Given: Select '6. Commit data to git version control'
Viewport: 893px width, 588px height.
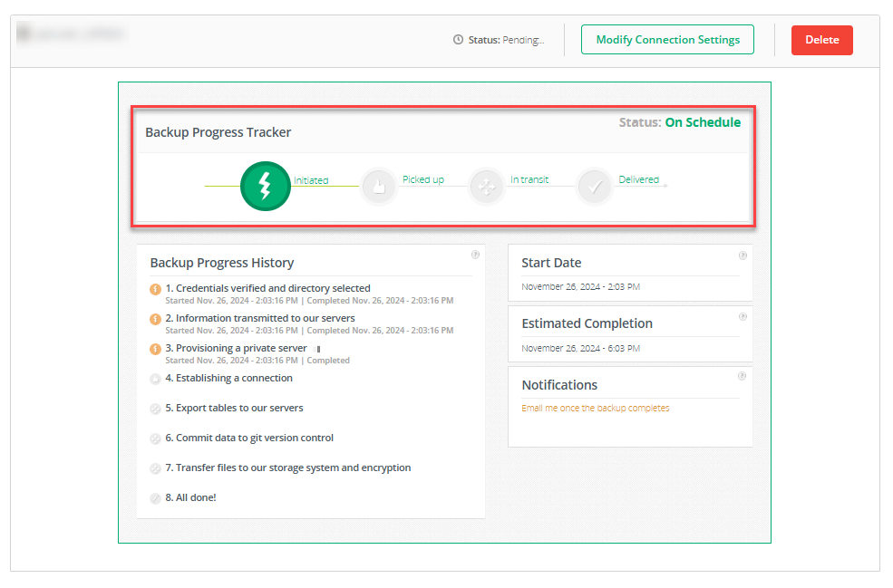Looking at the screenshot, I should click(249, 438).
